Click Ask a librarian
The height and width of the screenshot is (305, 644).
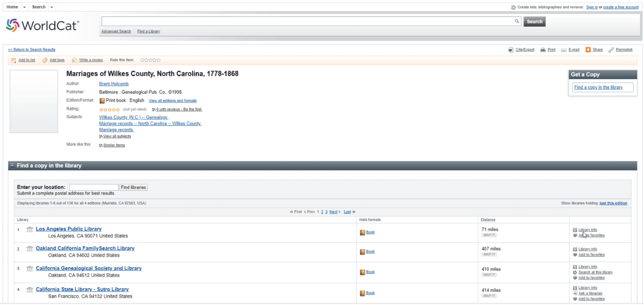pyautogui.click(x=590, y=293)
